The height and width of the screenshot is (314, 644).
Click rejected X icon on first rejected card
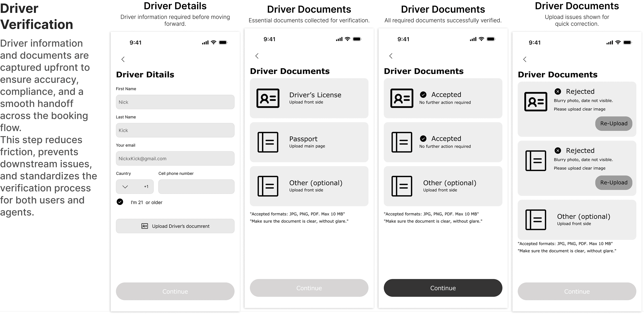coord(558,91)
